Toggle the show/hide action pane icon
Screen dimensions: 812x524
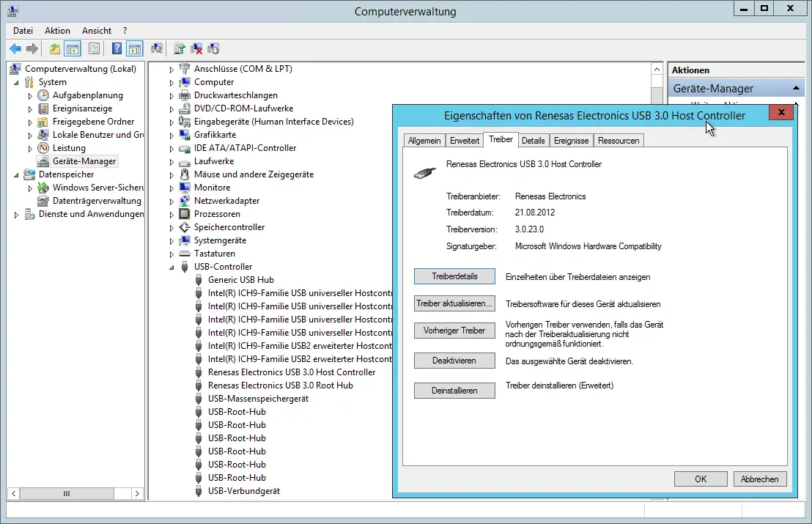pos(135,48)
